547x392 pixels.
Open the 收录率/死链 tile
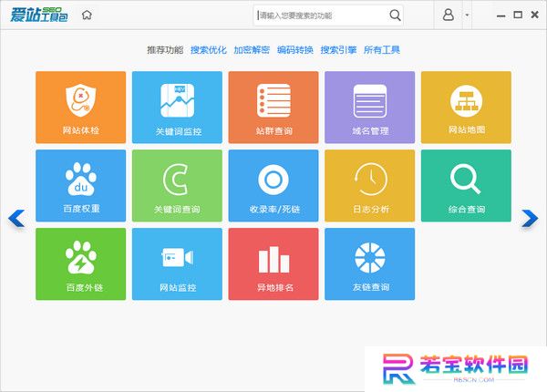[273, 186]
